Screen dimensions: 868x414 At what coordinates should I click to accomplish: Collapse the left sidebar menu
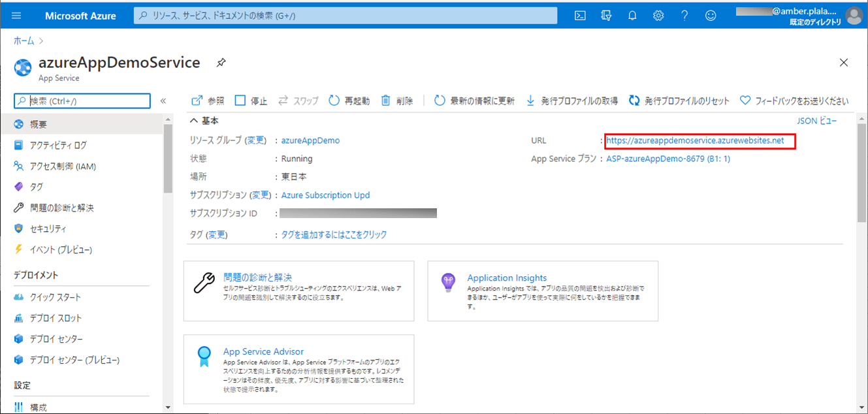tap(163, 101)
